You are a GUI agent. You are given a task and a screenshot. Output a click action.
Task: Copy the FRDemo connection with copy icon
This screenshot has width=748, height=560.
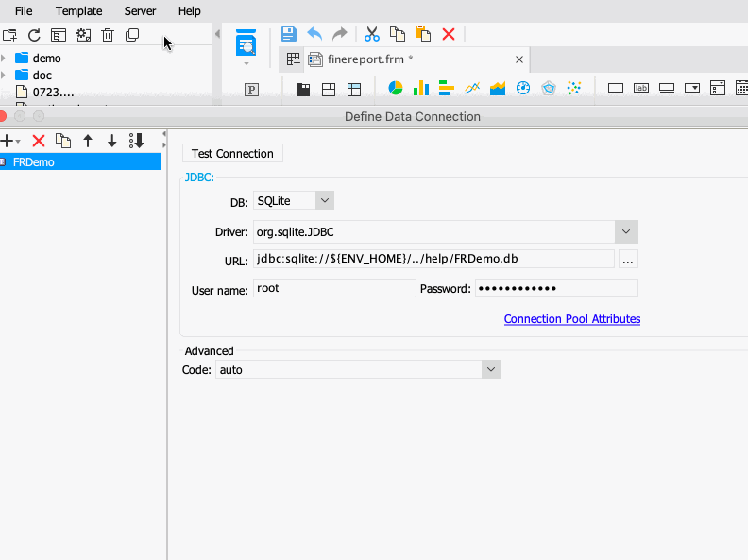click(63, 141)
